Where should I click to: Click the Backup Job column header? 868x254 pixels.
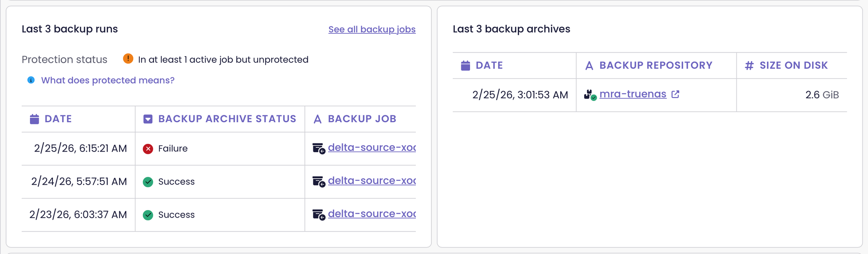coord(362,119)
